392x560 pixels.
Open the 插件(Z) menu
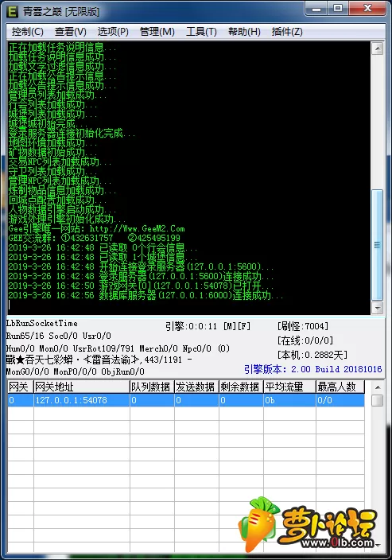(x=287, y=32)
